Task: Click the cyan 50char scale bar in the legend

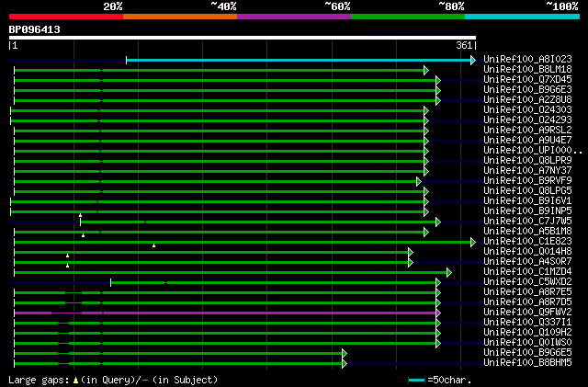Action: [416, 381]
